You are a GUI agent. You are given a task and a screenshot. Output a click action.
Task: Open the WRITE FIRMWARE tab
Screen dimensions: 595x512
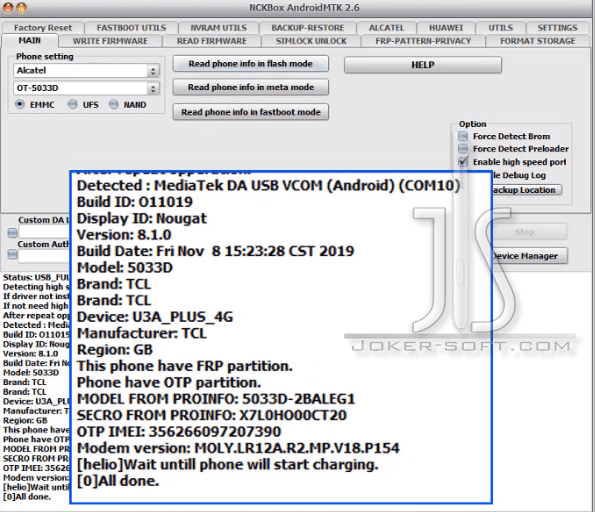click(110, 41)
